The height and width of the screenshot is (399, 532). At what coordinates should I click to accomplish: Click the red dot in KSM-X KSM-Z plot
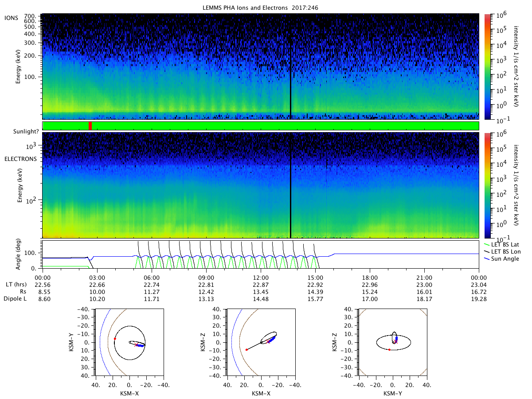(246, 350)
